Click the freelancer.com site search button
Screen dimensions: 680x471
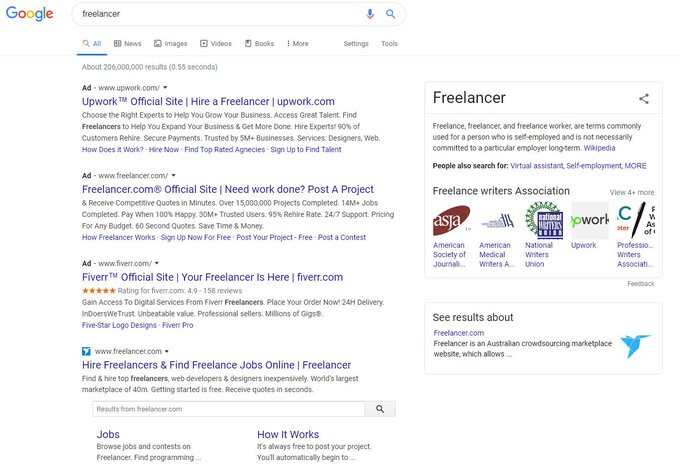[380, 409]
